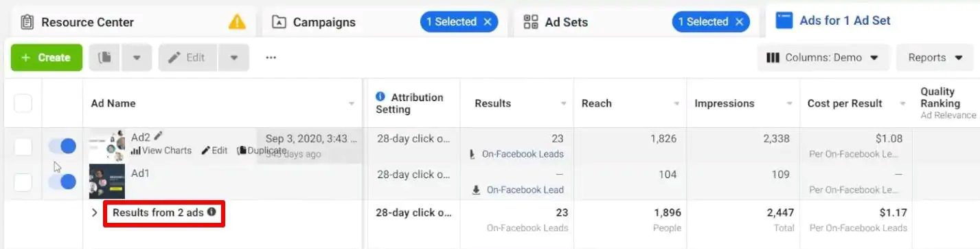980x249 pixels.
Task: Click the Duplicate copy icon in toolbar
Action: pyautogui.click(x=105, y=58)
